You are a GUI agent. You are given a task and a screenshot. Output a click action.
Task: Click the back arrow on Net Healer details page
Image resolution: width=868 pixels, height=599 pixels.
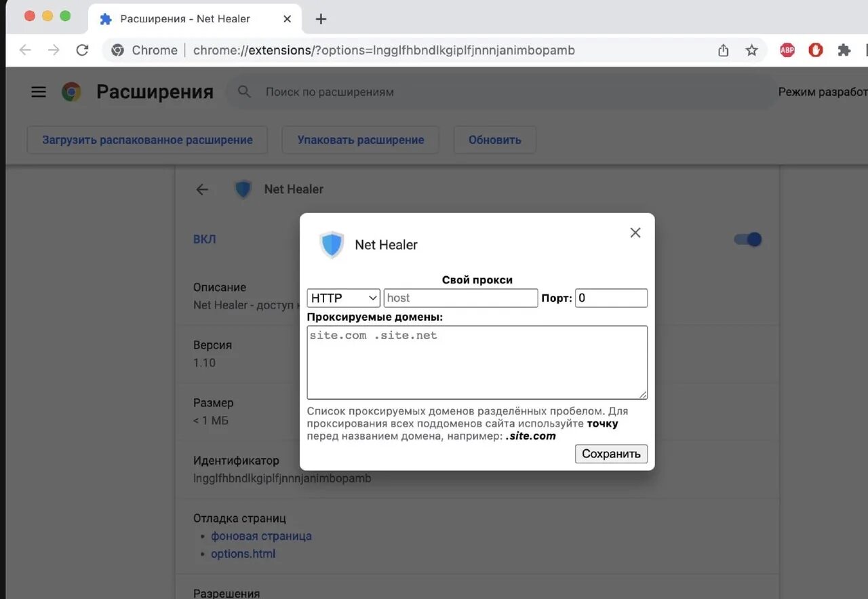201,189
